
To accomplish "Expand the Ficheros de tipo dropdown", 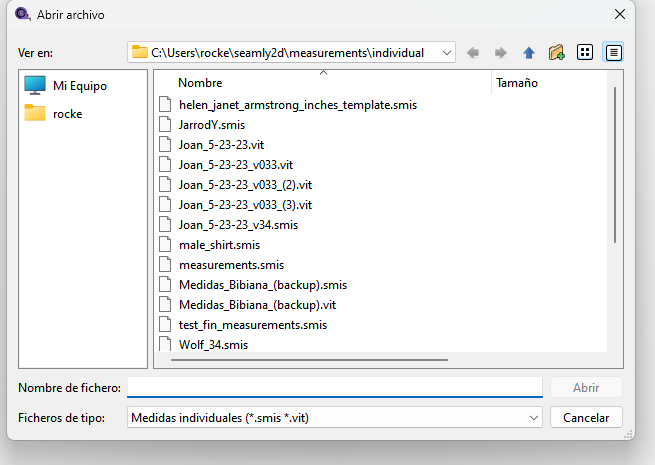I will click(533, 417).
